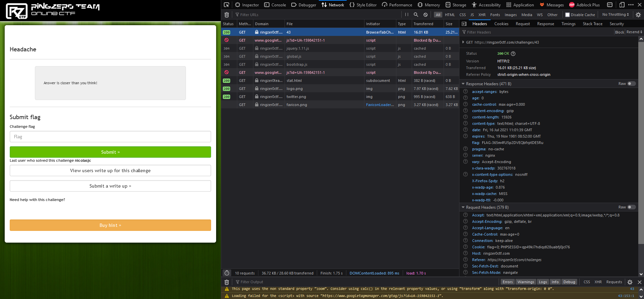Click the Challenge flag input field
This screenshot has height=299, width=644.
[110, 137]
